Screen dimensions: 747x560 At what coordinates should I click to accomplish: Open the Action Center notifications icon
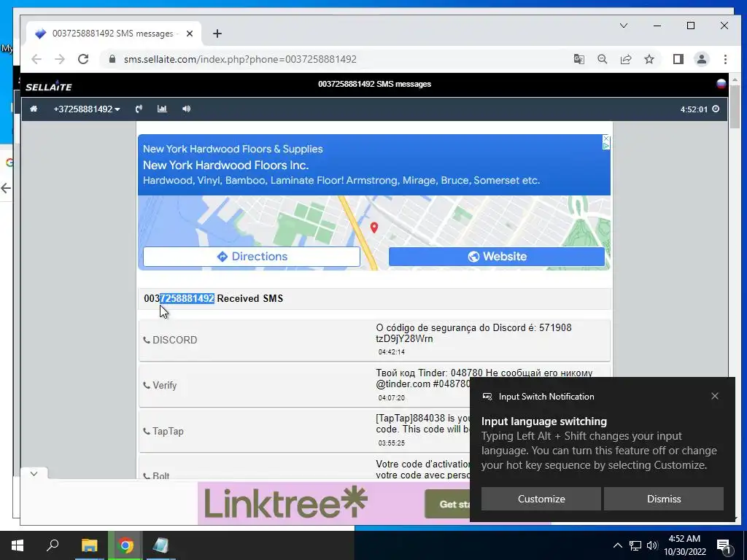(724, 545)
